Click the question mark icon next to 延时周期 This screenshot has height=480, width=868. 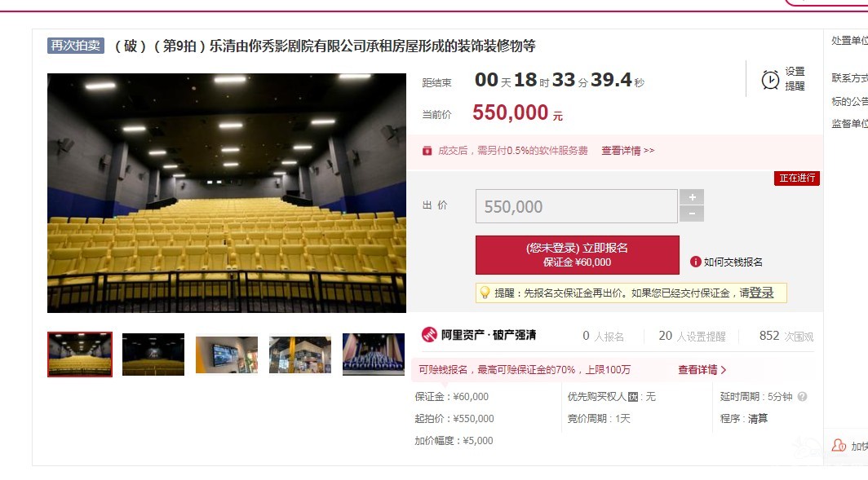pyautogui.click(x=802, y=397)
